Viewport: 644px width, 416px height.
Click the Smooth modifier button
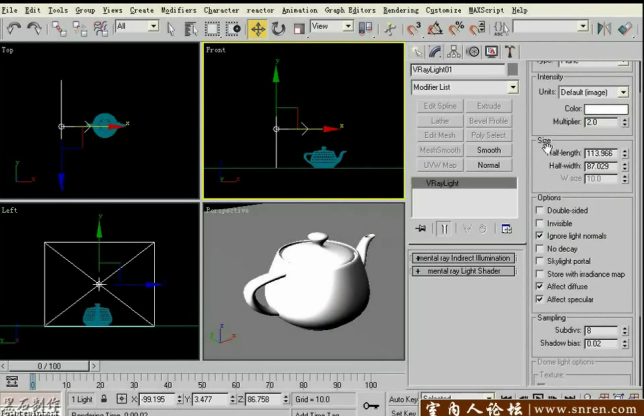489,150
